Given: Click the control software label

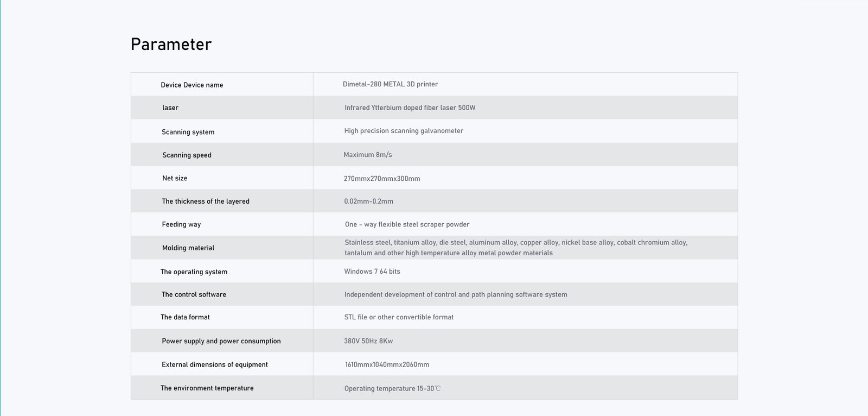Looking at the screenshot, I should coord(194,294).
